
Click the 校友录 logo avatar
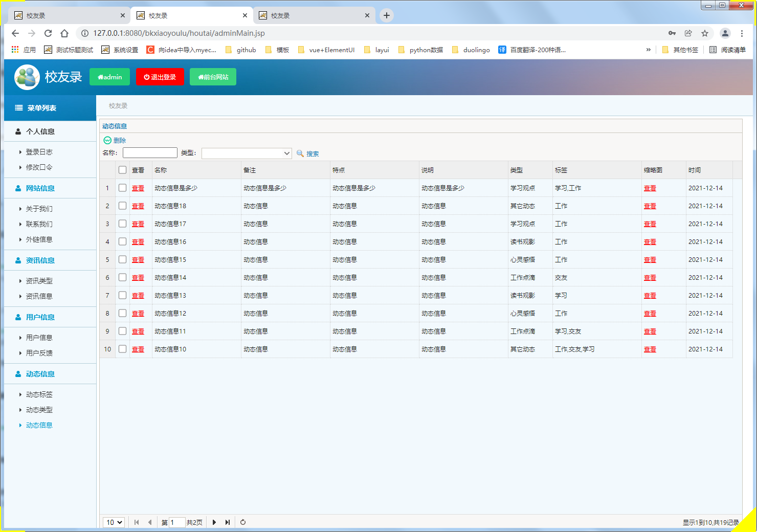[x=27, y=77]
